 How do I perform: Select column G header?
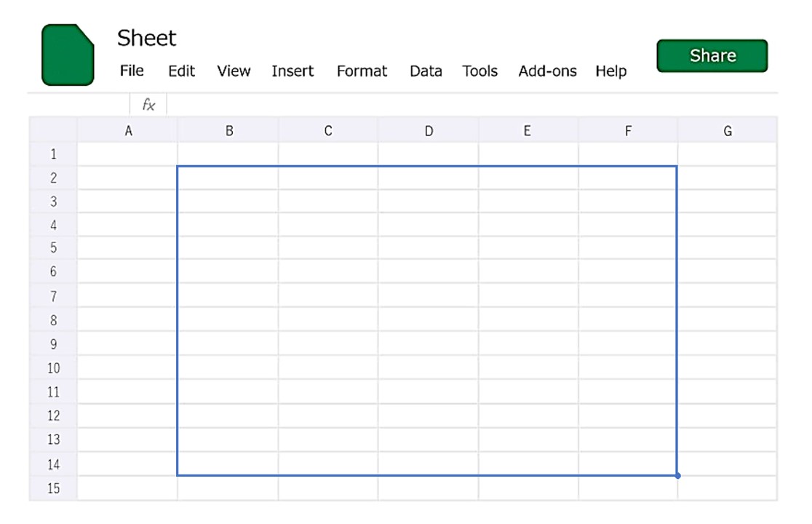[x=727, y=131]
